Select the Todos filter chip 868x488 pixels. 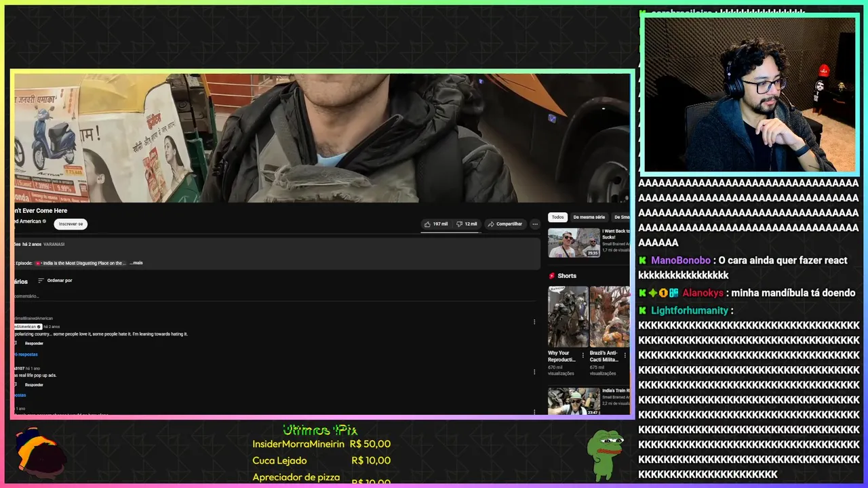pyautogui.click(x=557, y=217)
